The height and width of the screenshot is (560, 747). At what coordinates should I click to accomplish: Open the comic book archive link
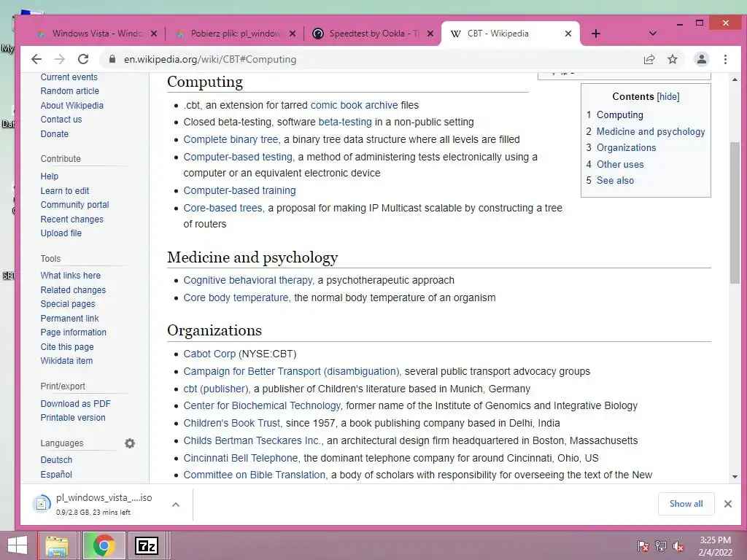(354, 105)
